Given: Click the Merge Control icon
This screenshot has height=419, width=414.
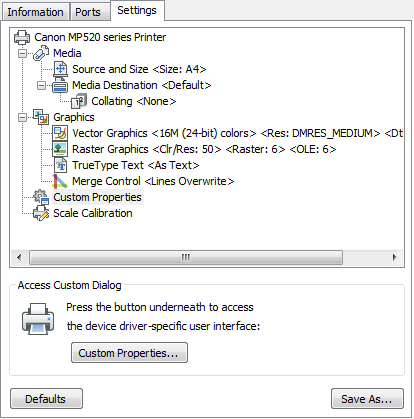Looking at the screenshot, I should click(x=60, y=181).
